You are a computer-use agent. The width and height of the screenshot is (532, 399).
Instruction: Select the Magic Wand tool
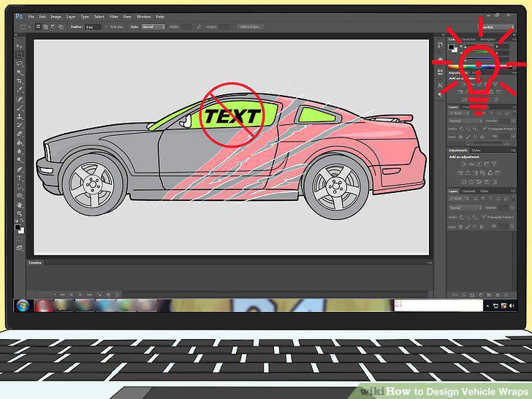click(x=20, y=72)
